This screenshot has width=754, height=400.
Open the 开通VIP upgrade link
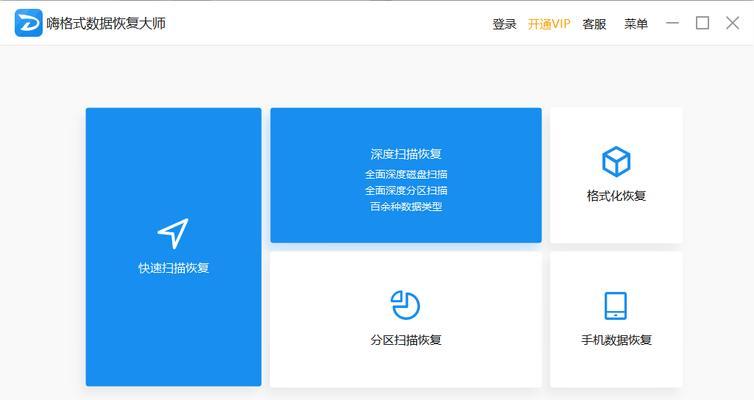click(x=549, y=24)
